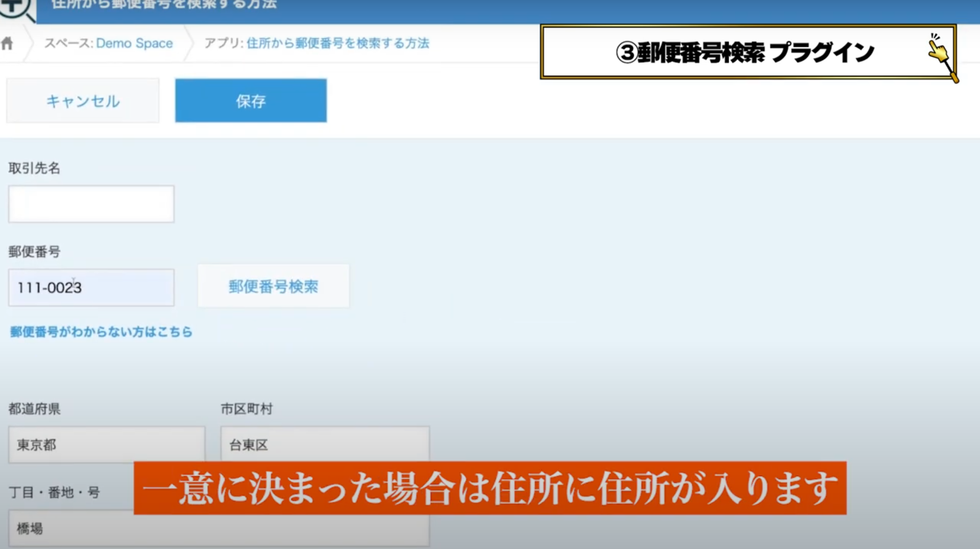Screen dimensions: 980x549
Task: Click the 市区町村 field containing 台東区
Action: [x=325, y=444]
